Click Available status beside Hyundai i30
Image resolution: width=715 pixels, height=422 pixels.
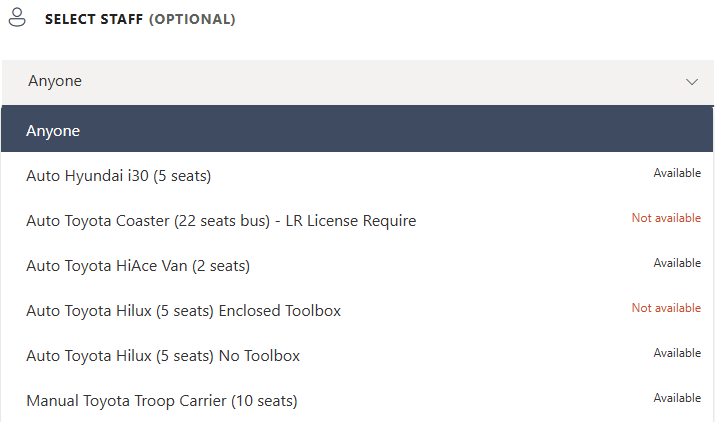tap(677, 173)
